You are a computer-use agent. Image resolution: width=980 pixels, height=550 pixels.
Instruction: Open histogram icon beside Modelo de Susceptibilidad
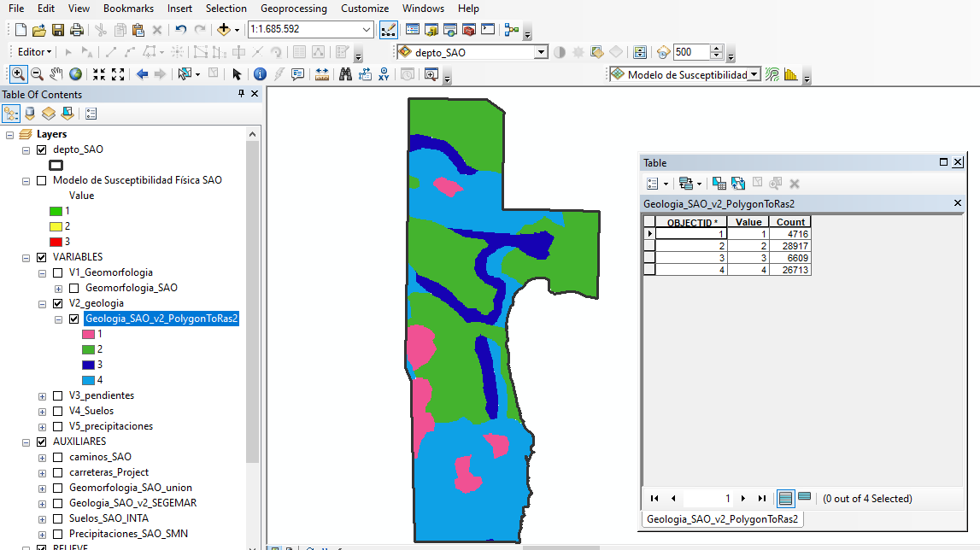(x=790, y=74)
